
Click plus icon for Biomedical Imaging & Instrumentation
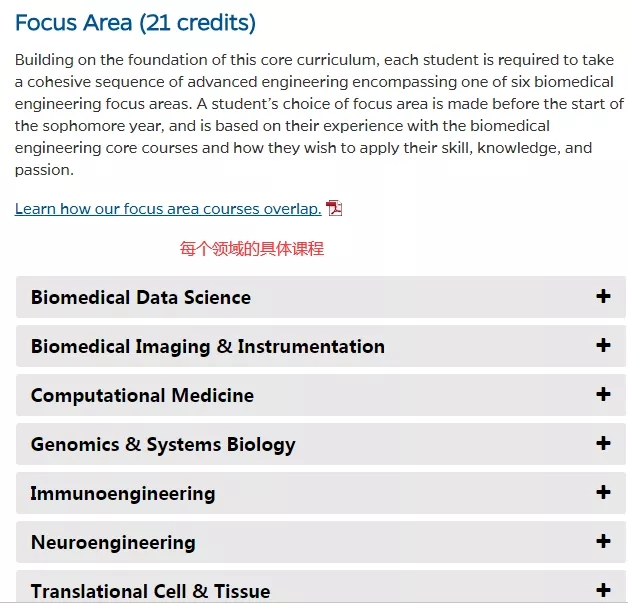[603, 345]
